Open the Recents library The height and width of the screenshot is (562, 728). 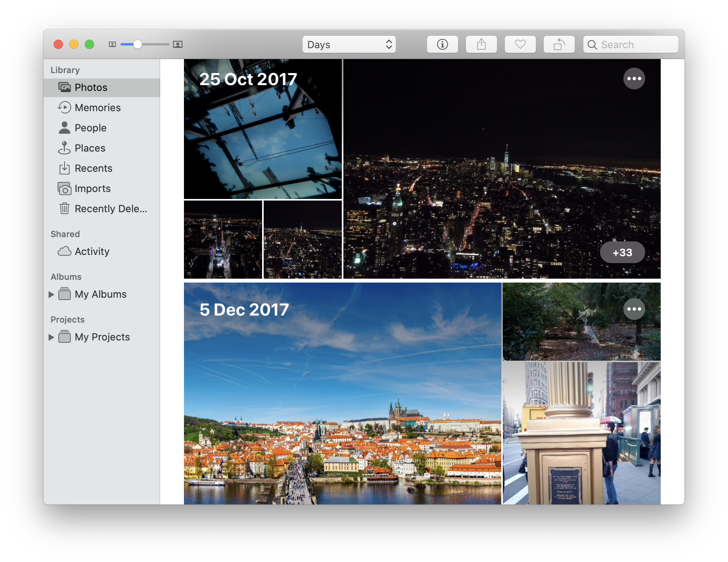93,168
